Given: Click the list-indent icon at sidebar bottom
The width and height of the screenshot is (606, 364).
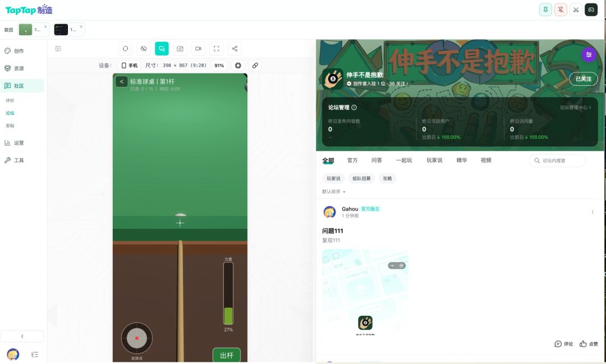Looking at the screenshot, I should [35, 354].
